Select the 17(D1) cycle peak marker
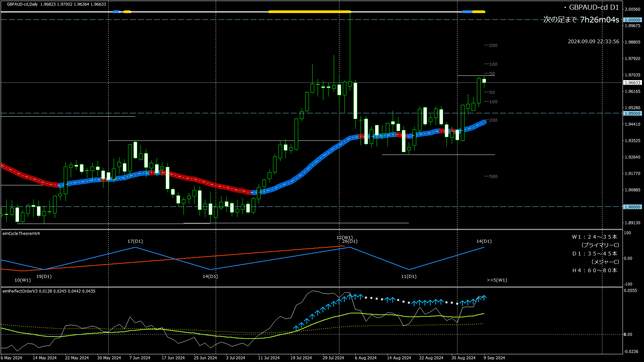644x362 pixels. [135, 241]
